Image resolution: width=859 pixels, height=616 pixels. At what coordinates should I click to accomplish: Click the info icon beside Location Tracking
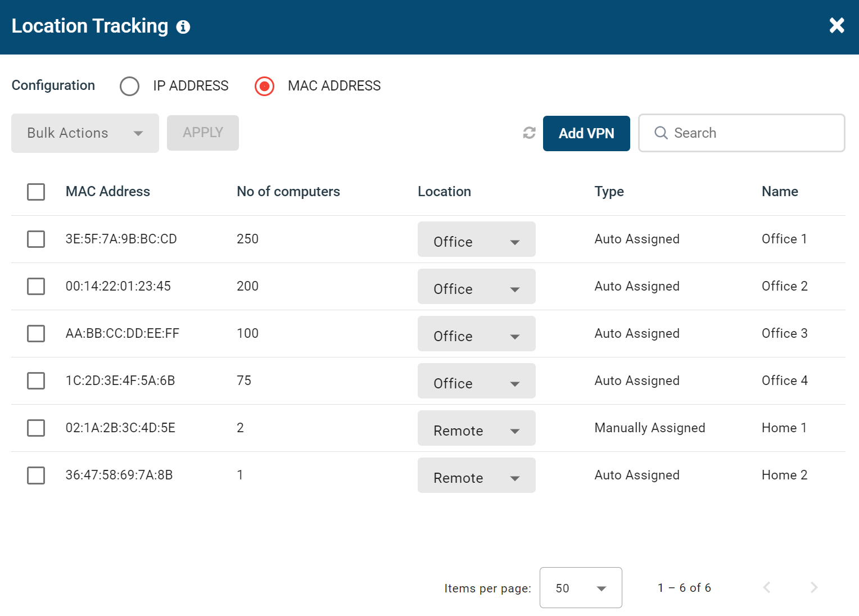point(183,27)
